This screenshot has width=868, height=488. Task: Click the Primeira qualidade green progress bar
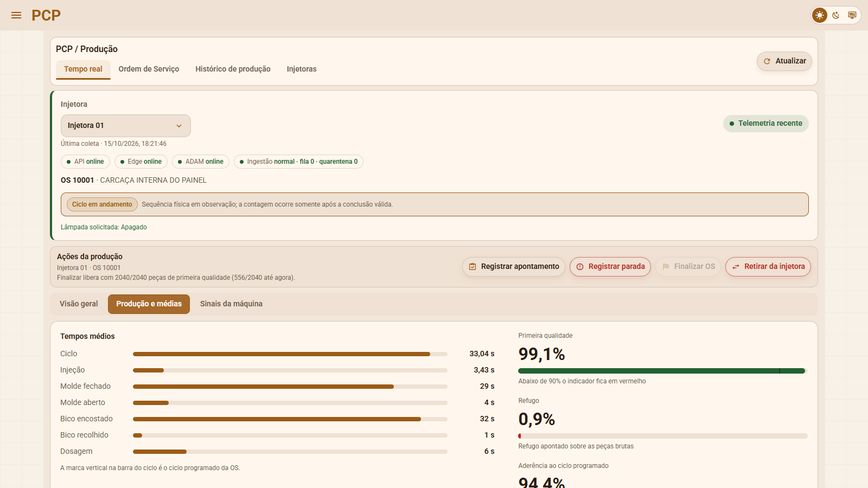663,371
